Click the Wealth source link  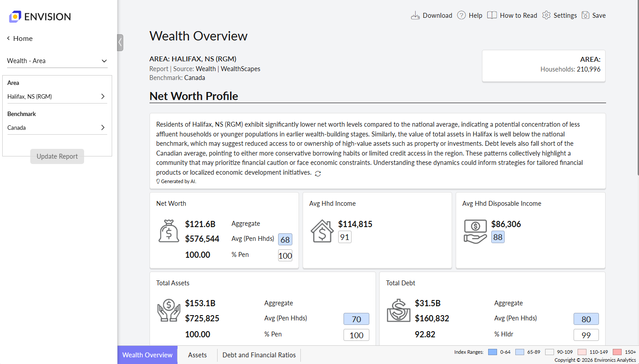[x=206, y=69]
